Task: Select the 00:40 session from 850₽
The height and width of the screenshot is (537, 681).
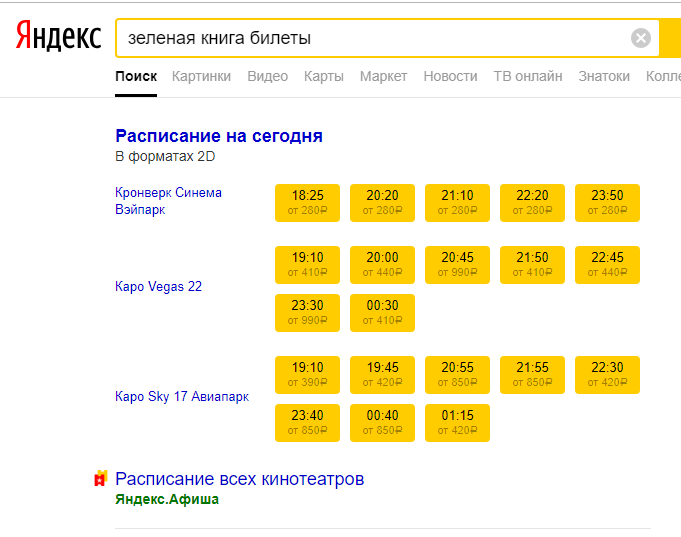Action: tap(383, 423)
